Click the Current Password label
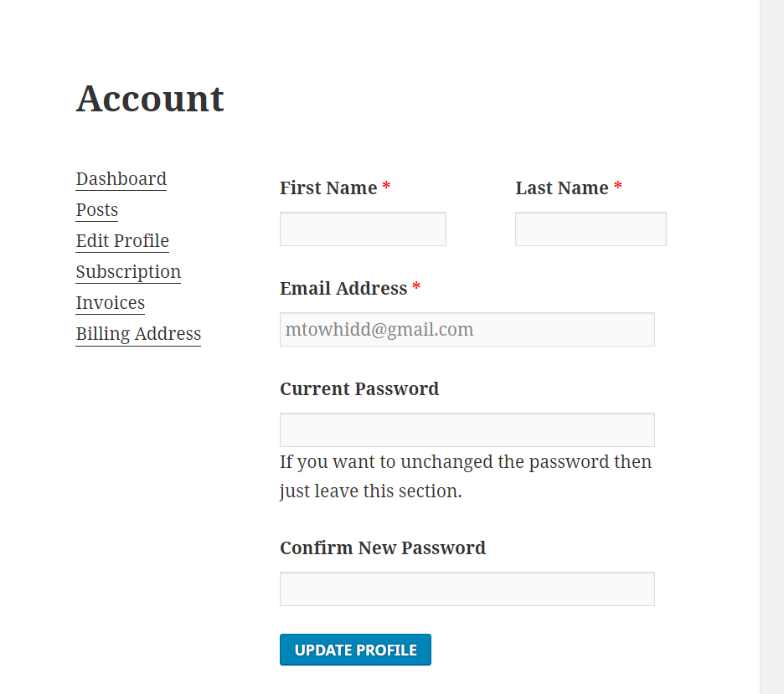Viewport: 784px width, 694px height. (359, 388)
